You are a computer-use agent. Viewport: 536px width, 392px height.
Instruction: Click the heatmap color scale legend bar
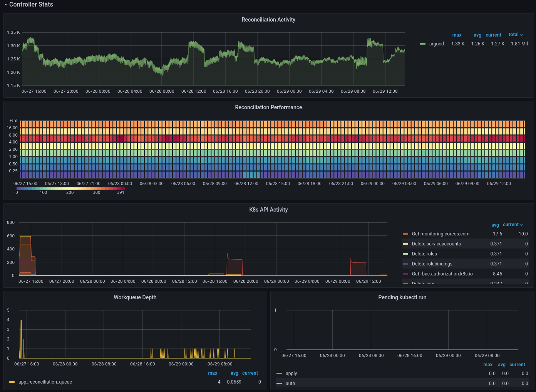pos(70,188)
